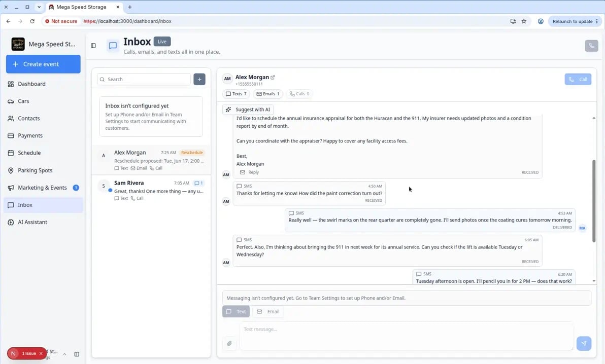Open Parking Spots in the sidebar

pos(43,170)
